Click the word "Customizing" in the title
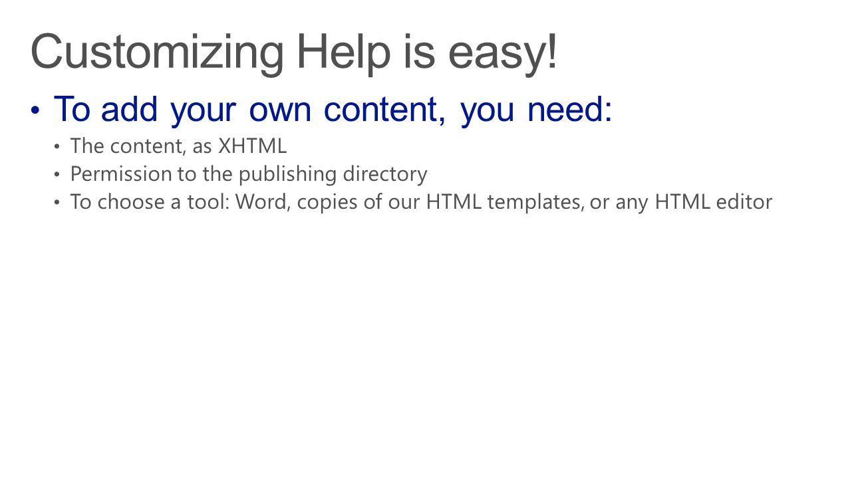Image resolution: width=868 pixels, height=488 pixels. pos(158,53)
